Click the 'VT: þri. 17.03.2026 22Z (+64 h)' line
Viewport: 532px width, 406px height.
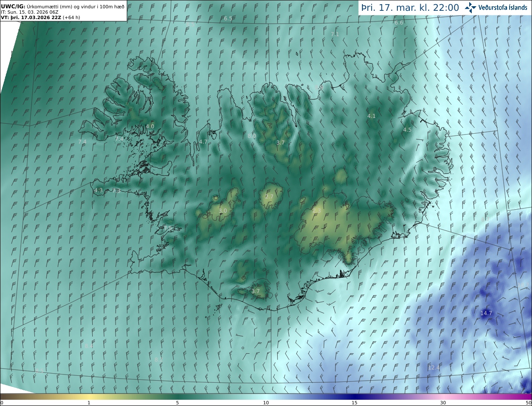pos(40,17)
